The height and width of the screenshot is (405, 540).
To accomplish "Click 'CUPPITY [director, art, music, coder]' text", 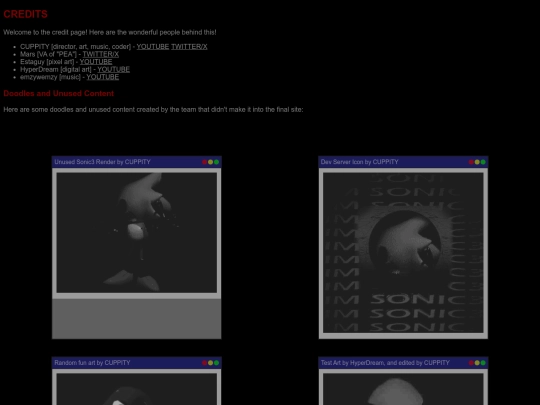I will click(75, 46).
